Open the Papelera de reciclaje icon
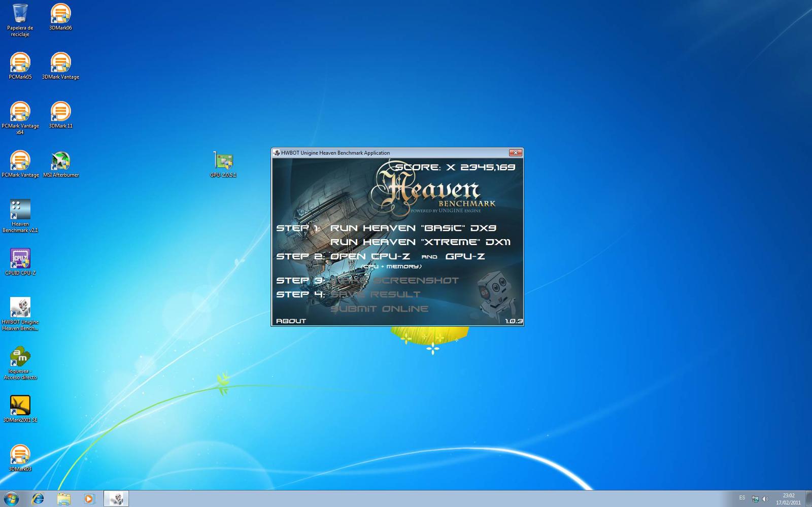 click(20, 20)
